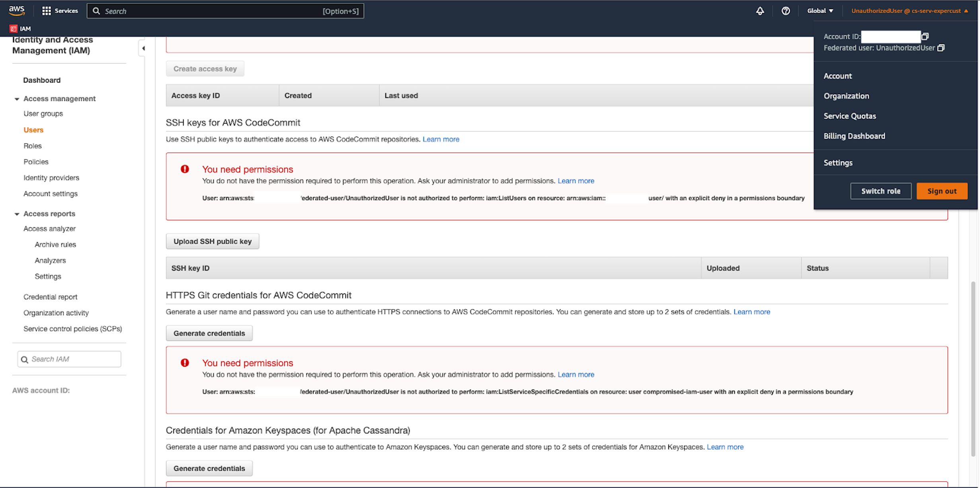
Task: Open Organization from the user menu
Action: point(846,96)
